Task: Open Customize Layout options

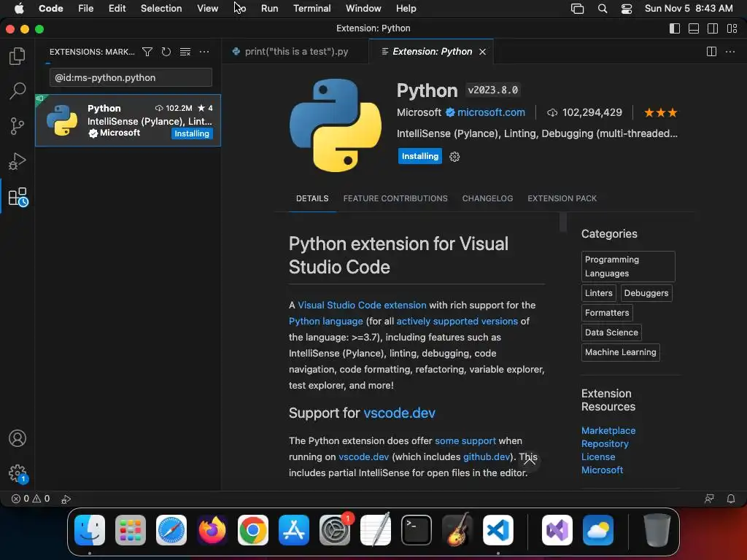Action: point(732,28)
